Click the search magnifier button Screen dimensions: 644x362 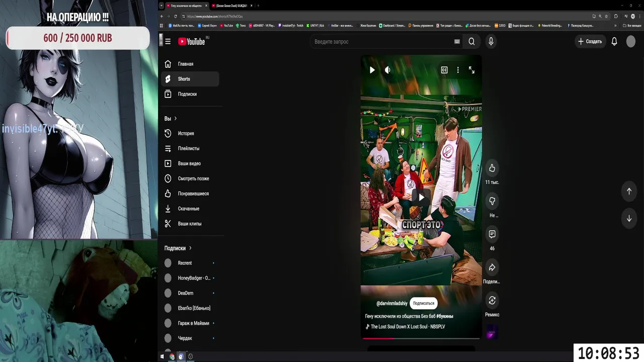[x=471, y=42]
